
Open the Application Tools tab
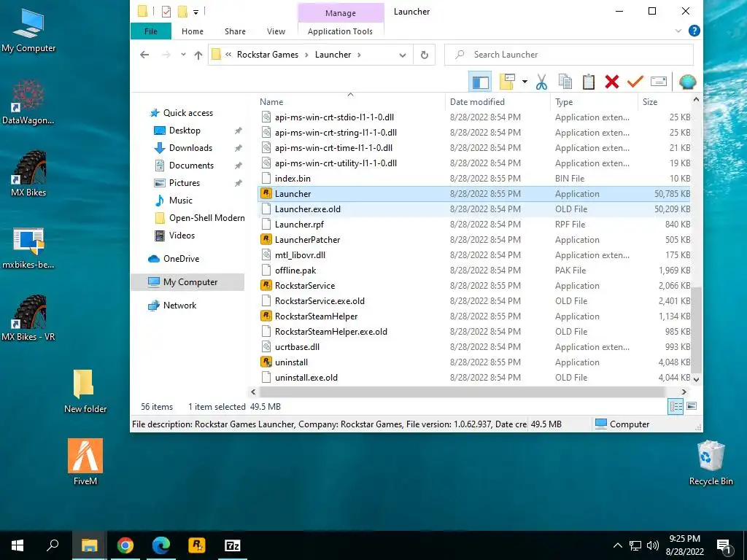(x=340, y=31)
